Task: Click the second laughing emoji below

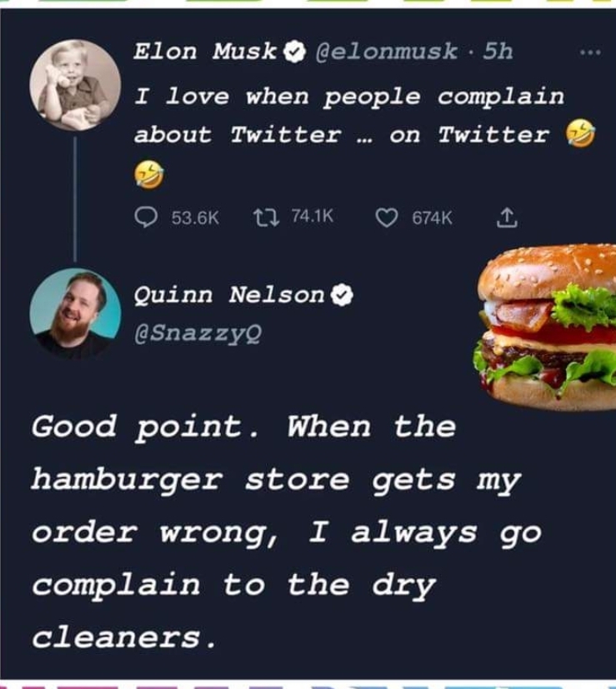Action: (148, 174)
